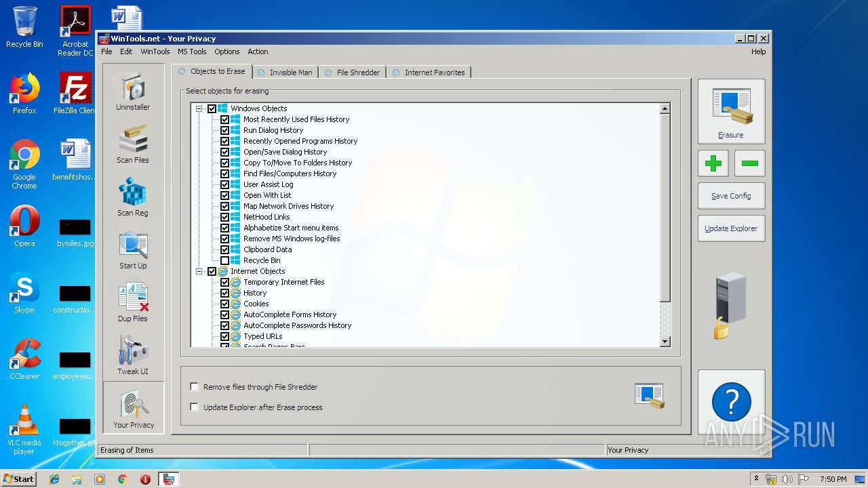Screen dimensions: 868x488
Task: Show hidden tray icons arrow
Action: 756,479
